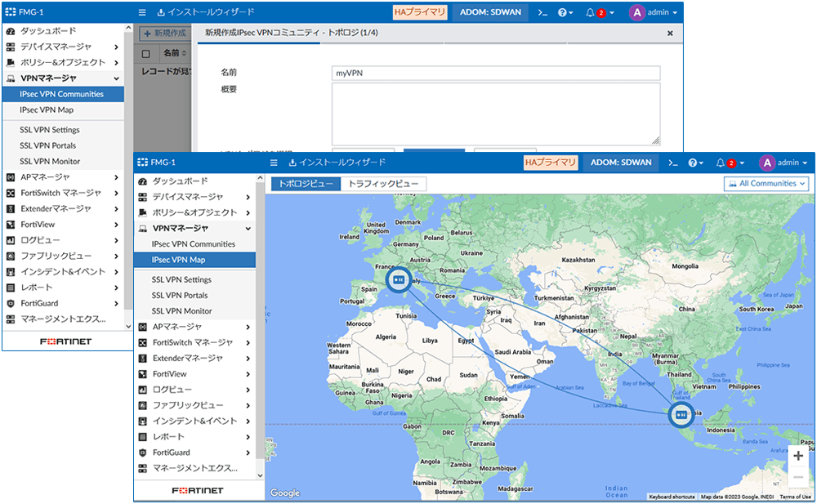
Task: Click FortiSwitch manager icon in back sidebar
Action: coord(11,193)
